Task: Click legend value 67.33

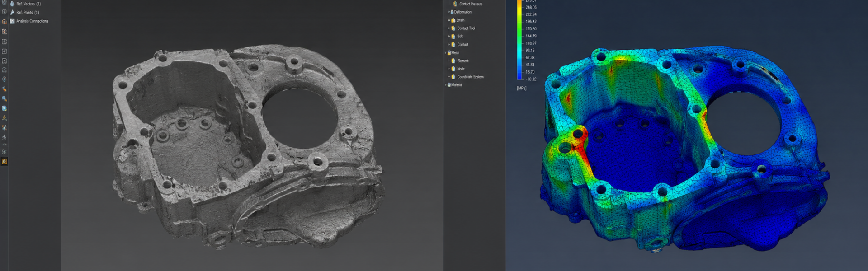Action: [x=530, y=57]
